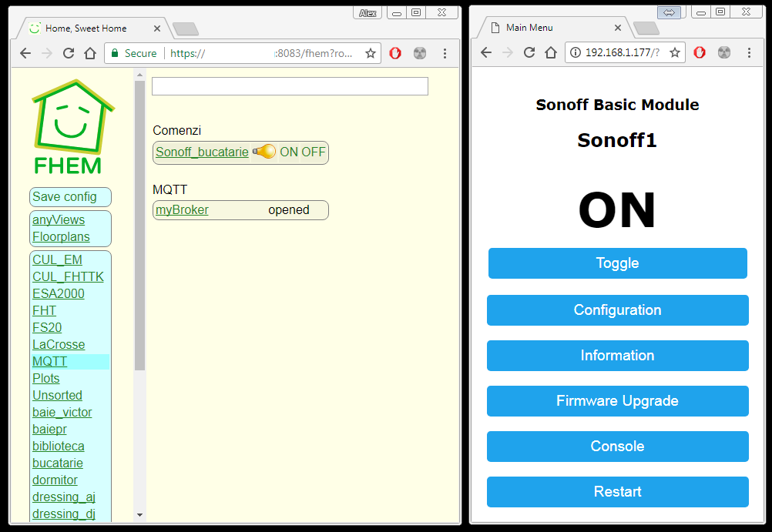Click site information icon beside 192.168.1.177
This screenshot has width=772, height=532.
(576, 52)
